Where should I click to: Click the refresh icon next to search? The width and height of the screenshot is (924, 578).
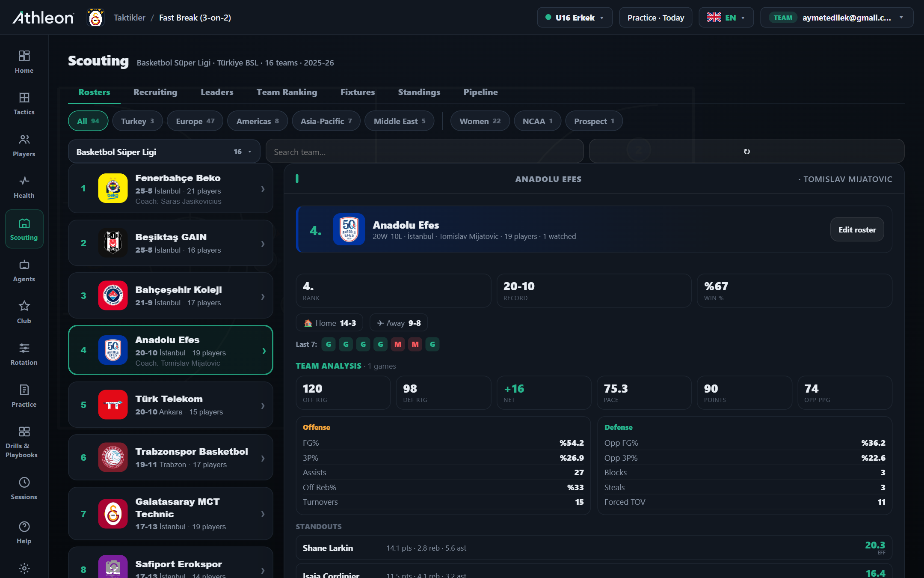(x=746, y=152)
